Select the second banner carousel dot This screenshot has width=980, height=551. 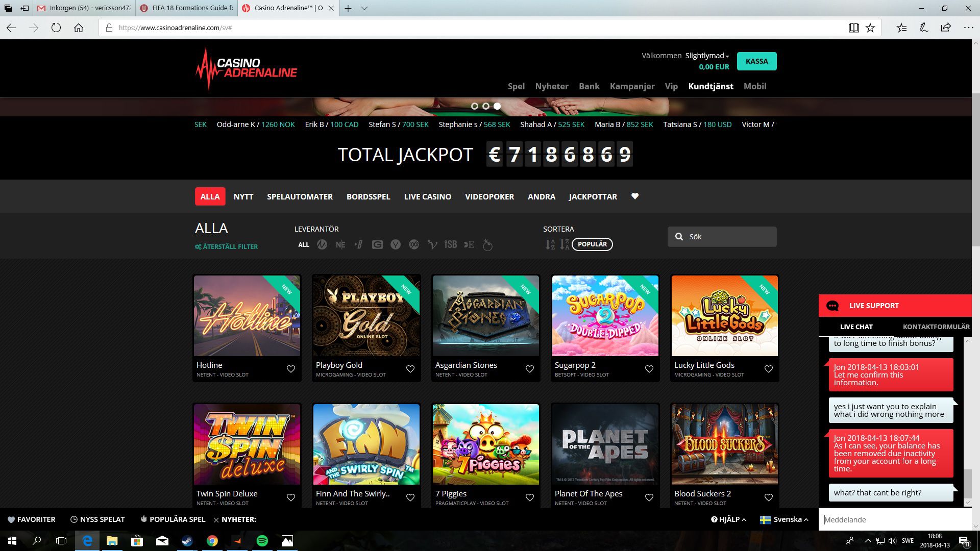(486, 106)
